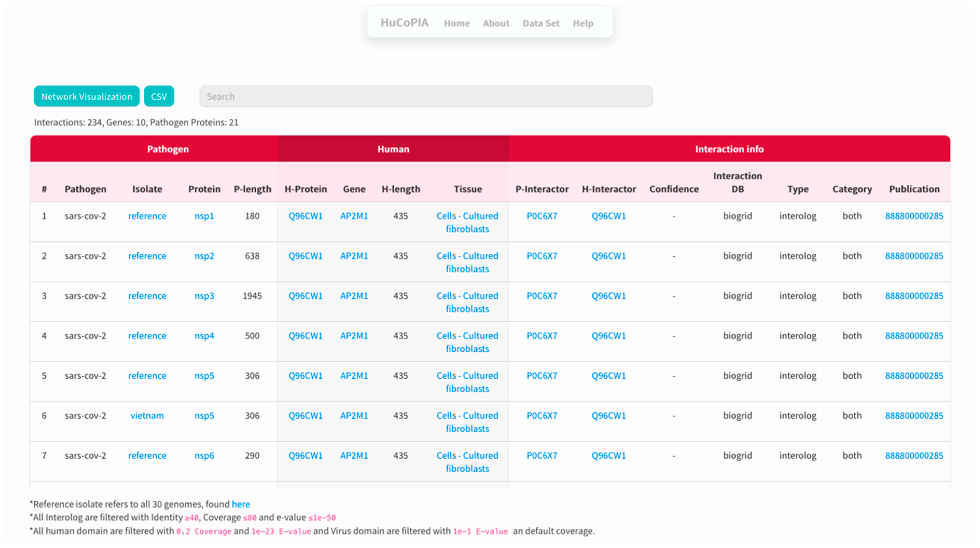Focus the Search input field

pyautogui.click(x=426, y=96)
